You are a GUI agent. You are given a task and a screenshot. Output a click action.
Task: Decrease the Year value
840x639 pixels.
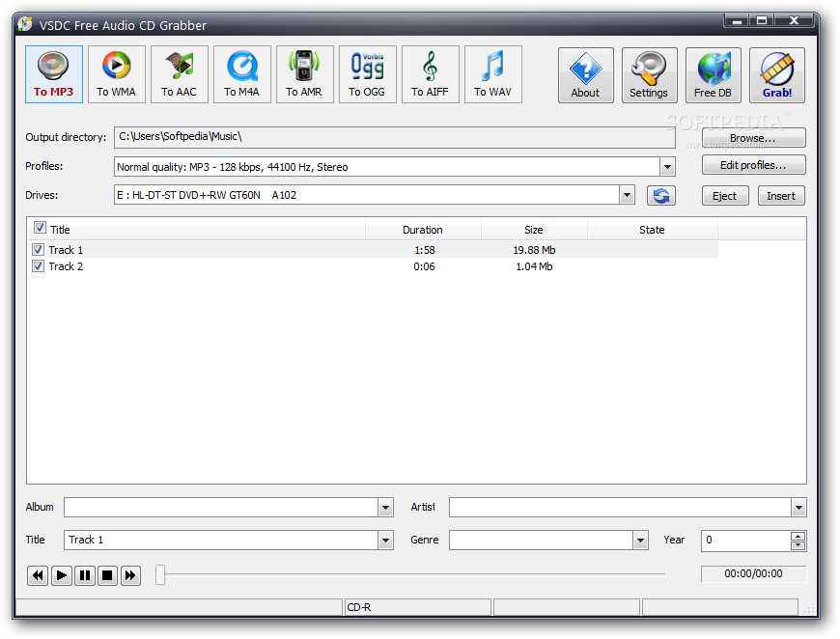tap(798, 544)
